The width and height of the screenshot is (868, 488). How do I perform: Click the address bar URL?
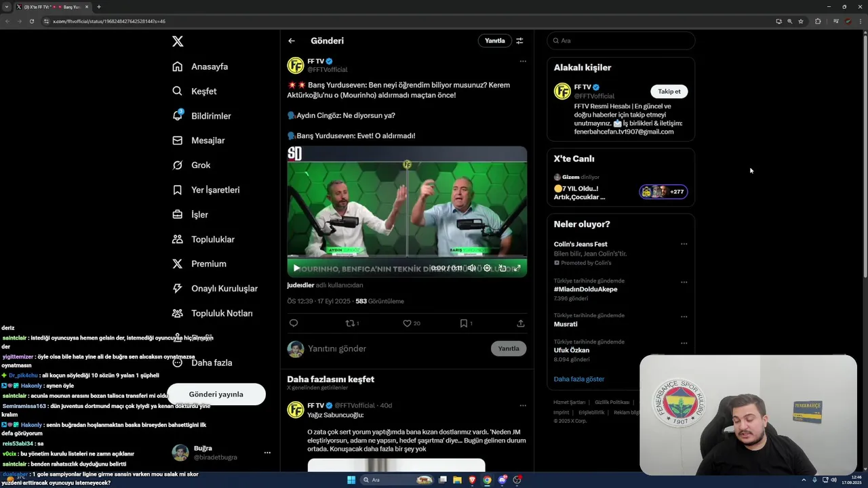pyautogui.click(x=109, y=21)
